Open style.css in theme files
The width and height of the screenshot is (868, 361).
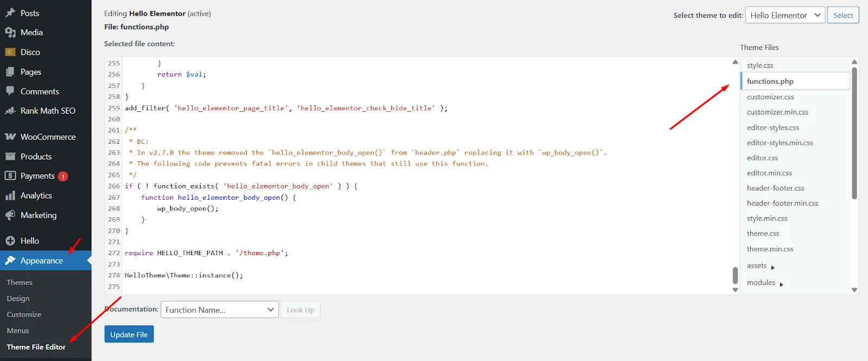click(x=760, y=65)
